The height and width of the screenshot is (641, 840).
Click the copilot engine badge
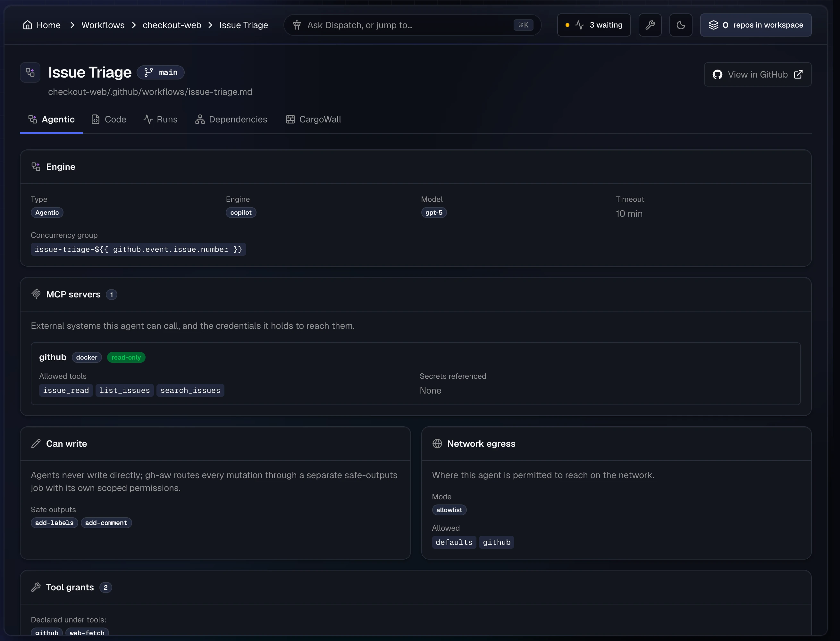tap(241, 212)
